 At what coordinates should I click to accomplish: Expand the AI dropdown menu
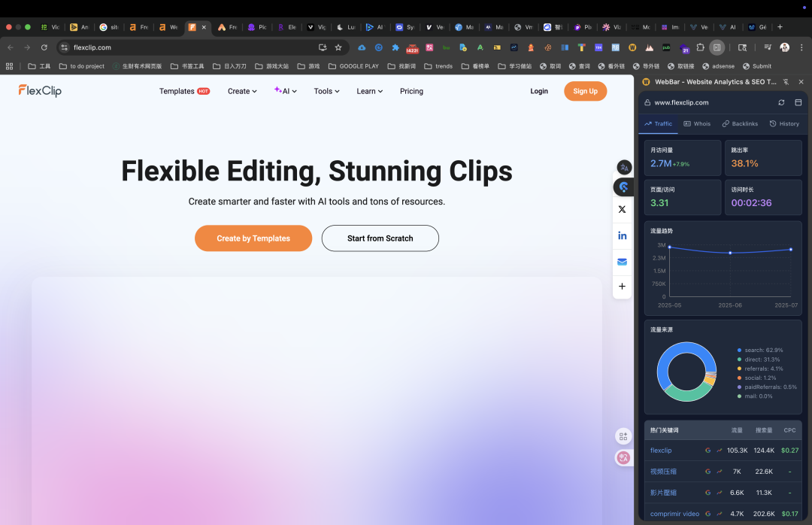tap(286, 91)
